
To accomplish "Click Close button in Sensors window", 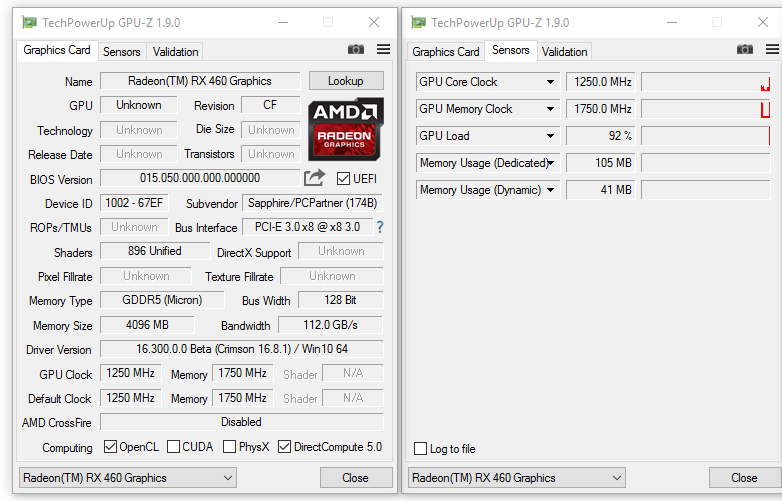I will click(x=744, y=478).
